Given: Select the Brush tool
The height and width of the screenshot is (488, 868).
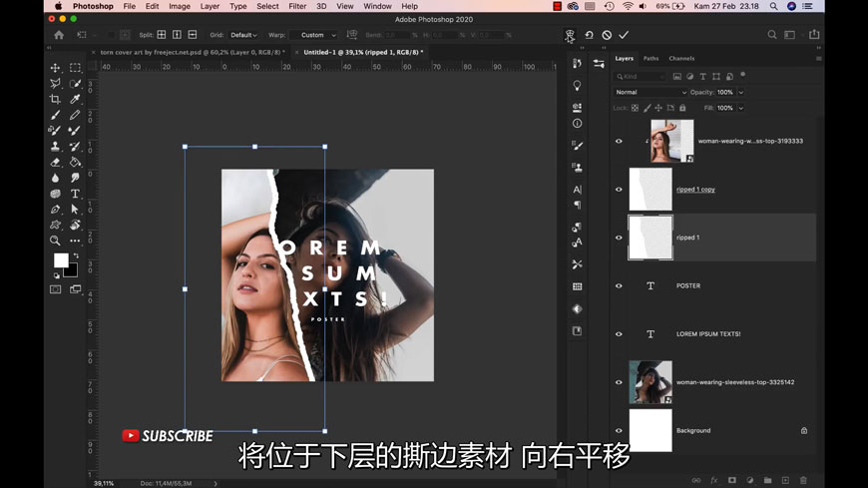Looking at the screenshot, I should tap(55, 115).
